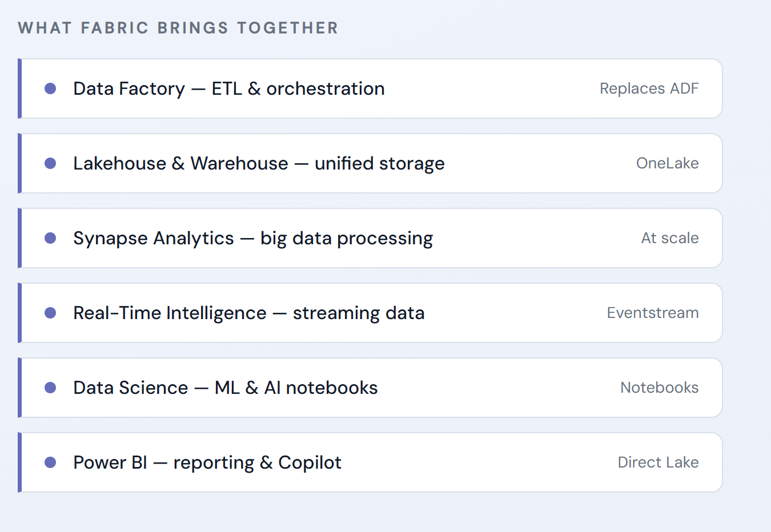Viewport: 771px width, 532px height.
Task: Click the Direct Lake tag
Action: [x=658, y=462]
